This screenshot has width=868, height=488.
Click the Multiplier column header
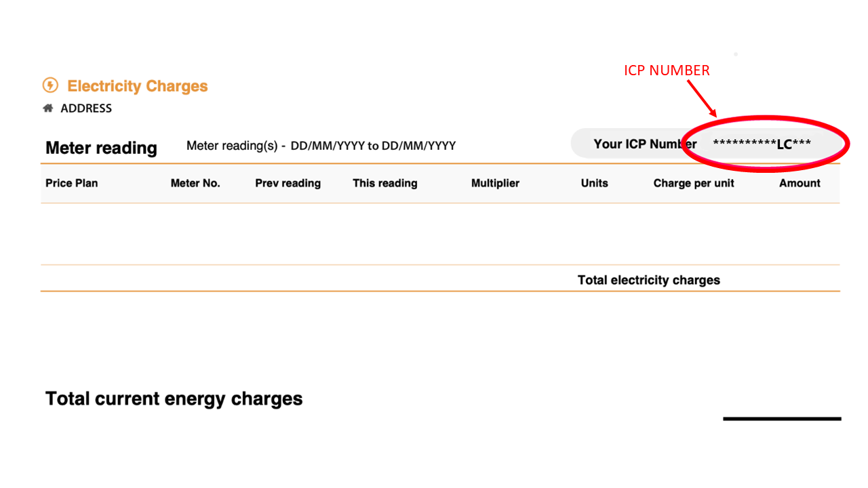pyautogui.click(x=495, y=183)
